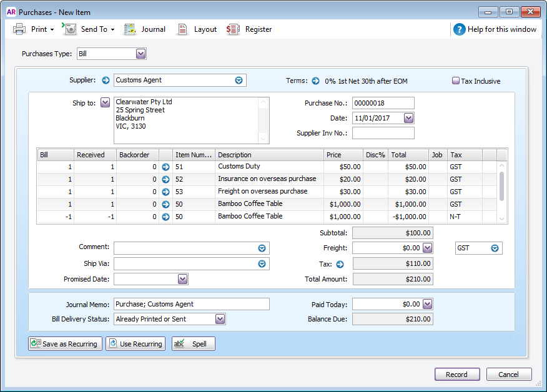
Task: Click the Tax column header
Action: tap(465, 155)
